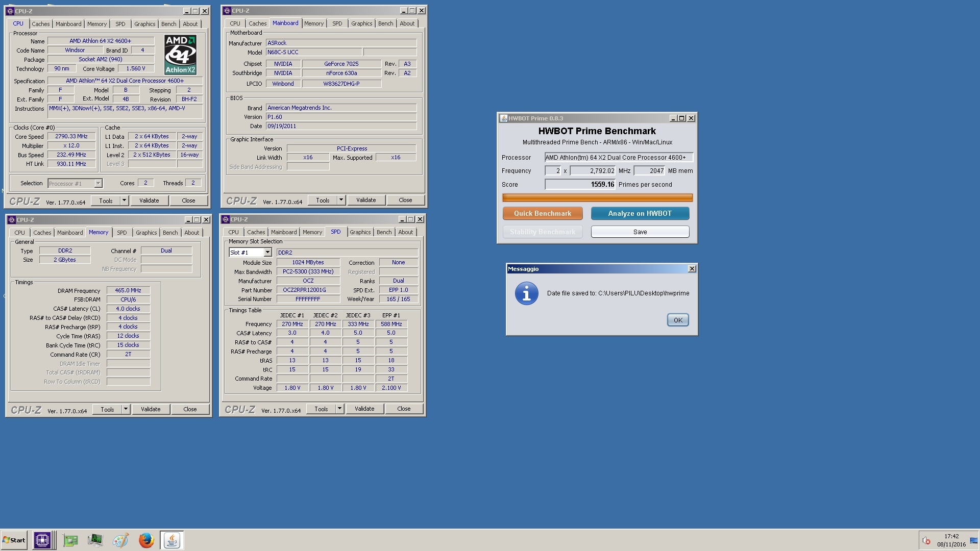Click the FSB:DRAM value CPU/6
This screenshot has width=980, height=551.
(x=128, y=299)
